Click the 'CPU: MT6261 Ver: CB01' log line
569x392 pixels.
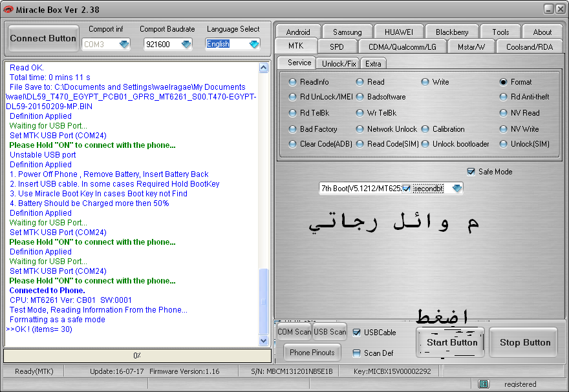70,300
